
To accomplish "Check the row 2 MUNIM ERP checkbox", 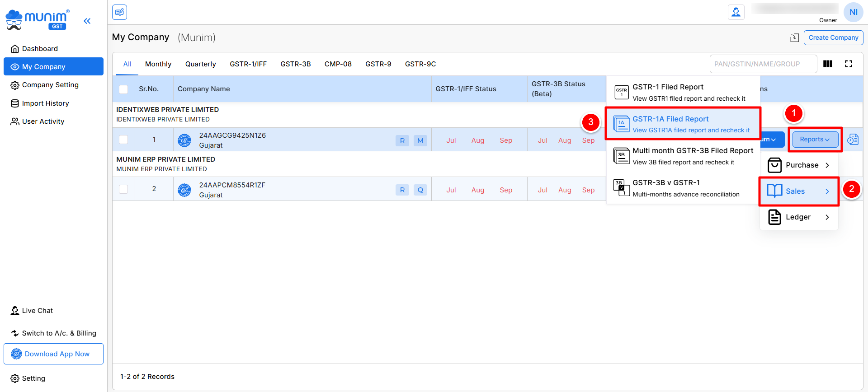I will coord(123,189).
